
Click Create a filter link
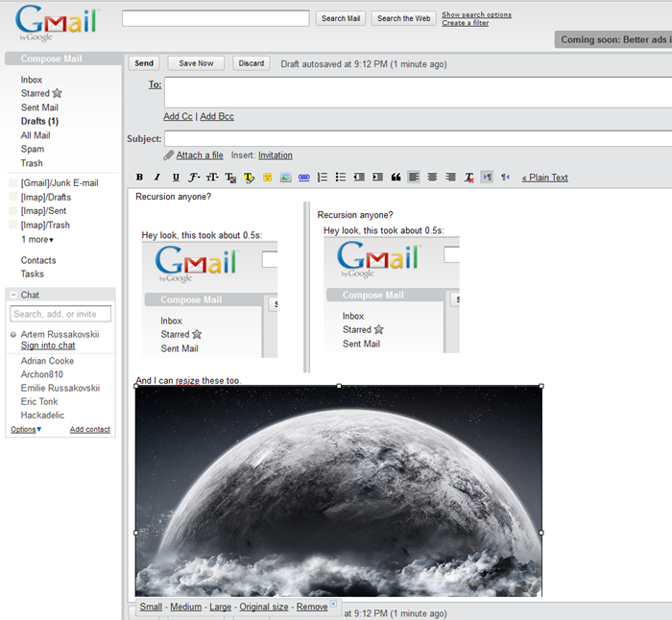click(466, 23)
